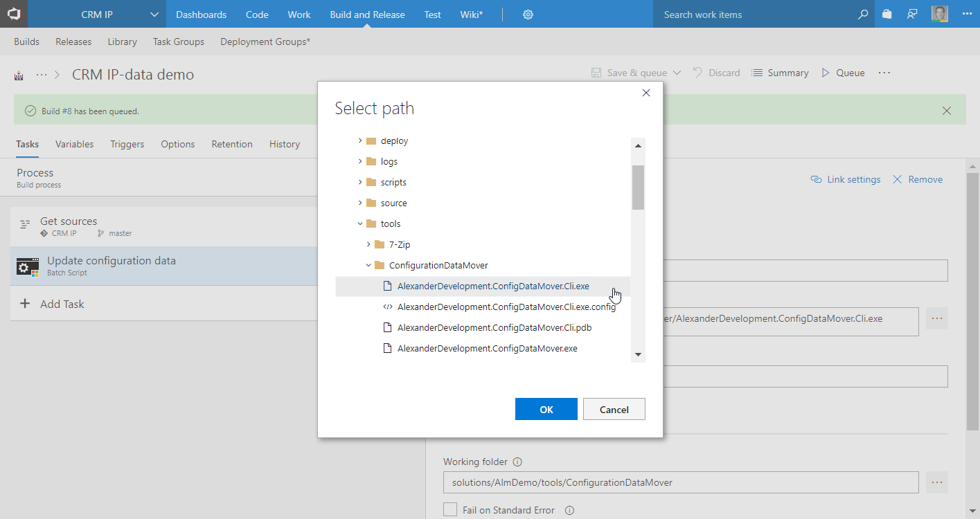980x519 pixels.
Task: Switch to the Retention tab
Action: [232, 144]
